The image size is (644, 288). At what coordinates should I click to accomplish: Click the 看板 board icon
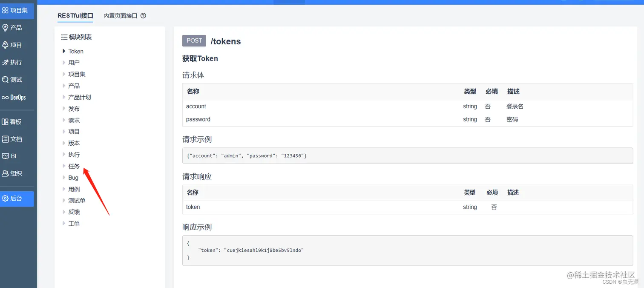(5, 122)
